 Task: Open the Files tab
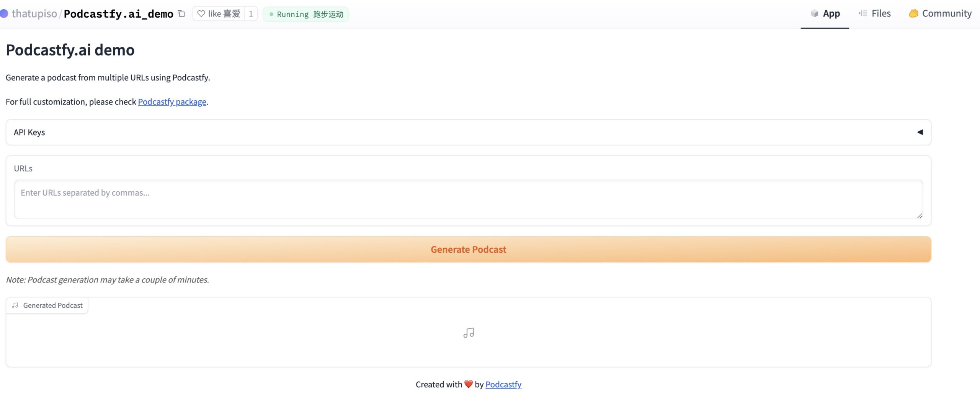point(875,14)
